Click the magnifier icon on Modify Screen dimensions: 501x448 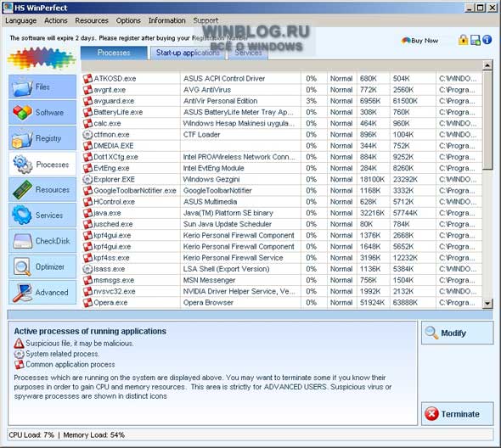431,333
